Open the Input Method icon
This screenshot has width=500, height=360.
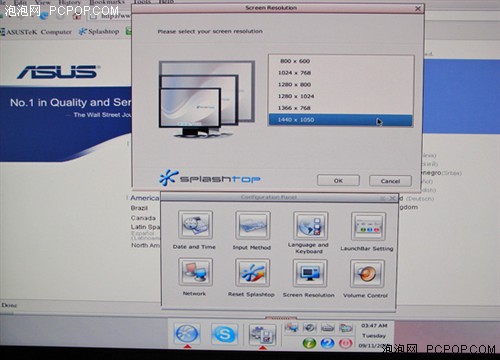tap(253, 225)
